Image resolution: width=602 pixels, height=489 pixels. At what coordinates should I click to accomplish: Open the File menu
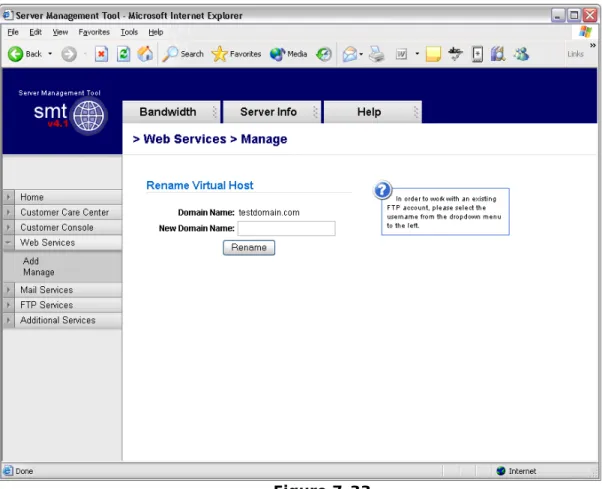click(13, 32)
